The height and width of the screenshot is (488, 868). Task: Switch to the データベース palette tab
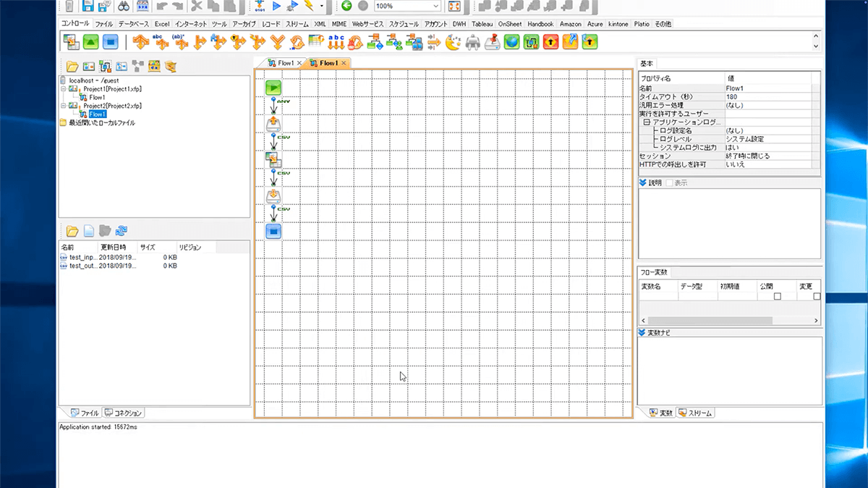pyautogui.click(x=133, y=24)
